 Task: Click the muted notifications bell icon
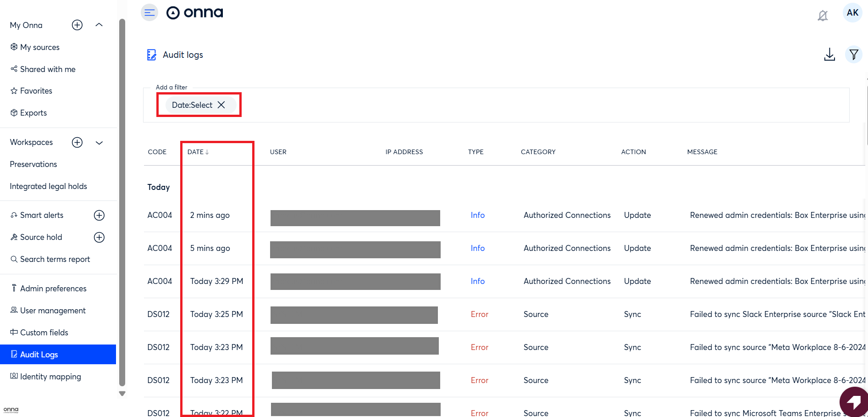(x=823, y=16)
